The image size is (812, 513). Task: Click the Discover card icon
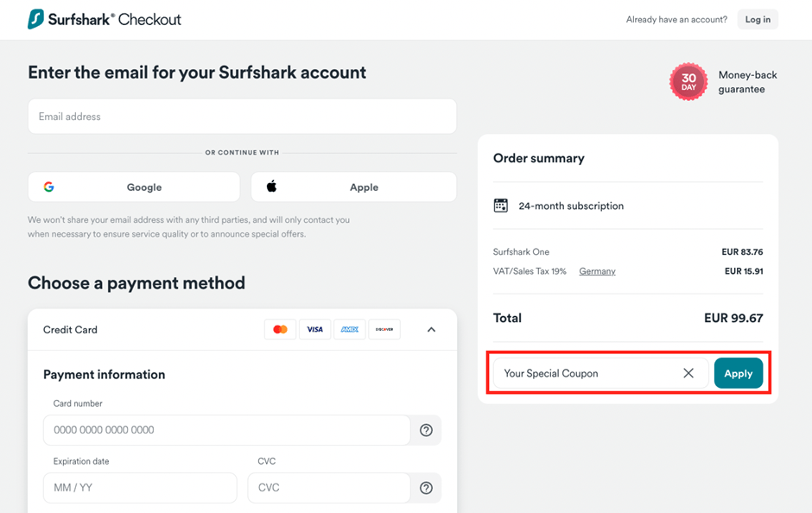pos(384,329)
